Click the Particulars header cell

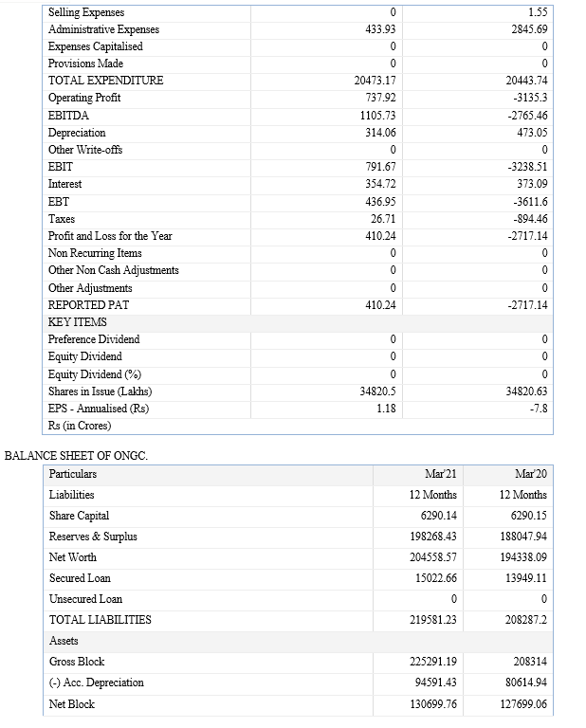tap(73, 474)
